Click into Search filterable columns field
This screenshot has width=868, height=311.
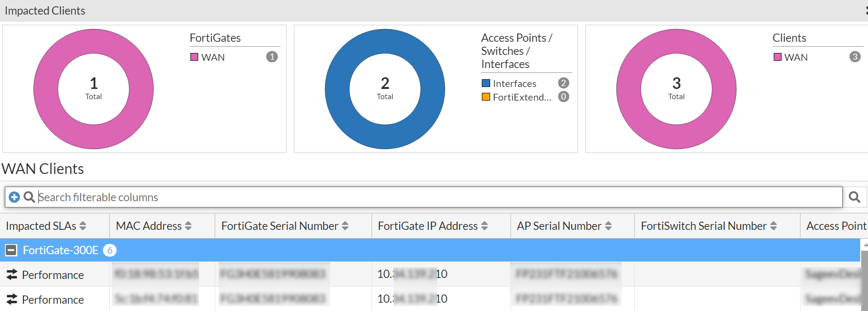pos(437,197)
